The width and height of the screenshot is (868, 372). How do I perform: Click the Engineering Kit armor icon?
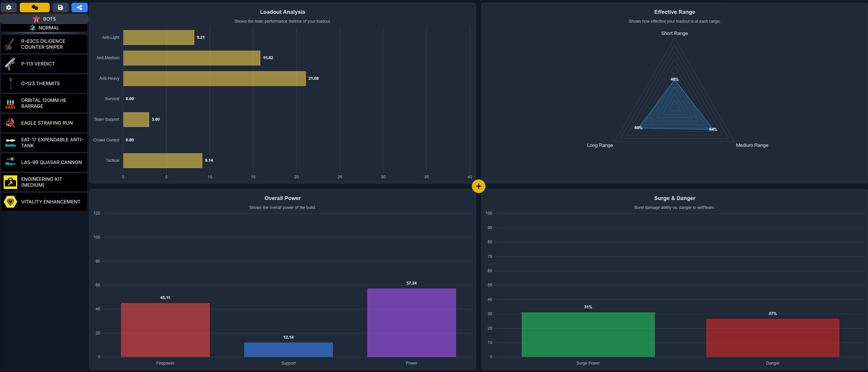coord(10,182)
